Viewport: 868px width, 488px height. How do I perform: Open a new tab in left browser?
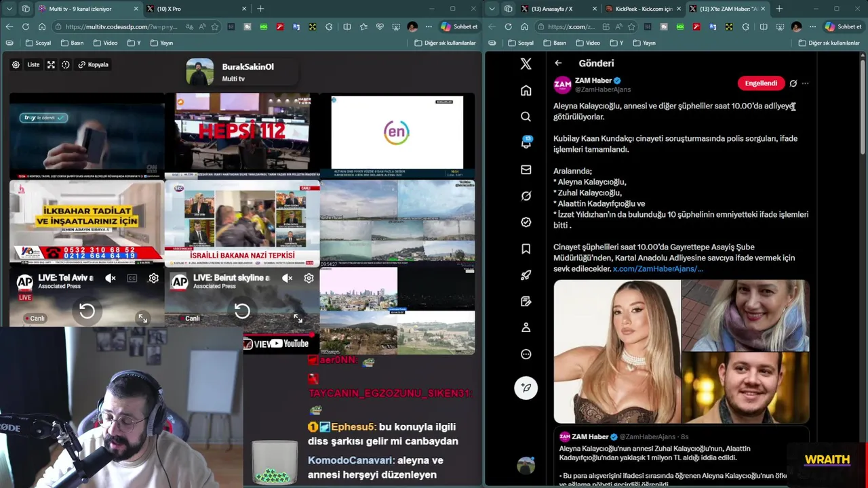pyautogui.click(x=260, y=9)
